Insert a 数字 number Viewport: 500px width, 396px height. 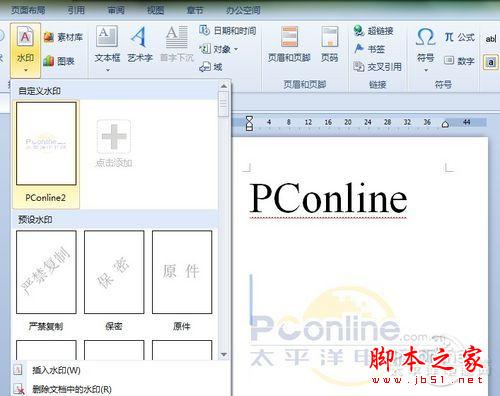[x=459, y=61]
